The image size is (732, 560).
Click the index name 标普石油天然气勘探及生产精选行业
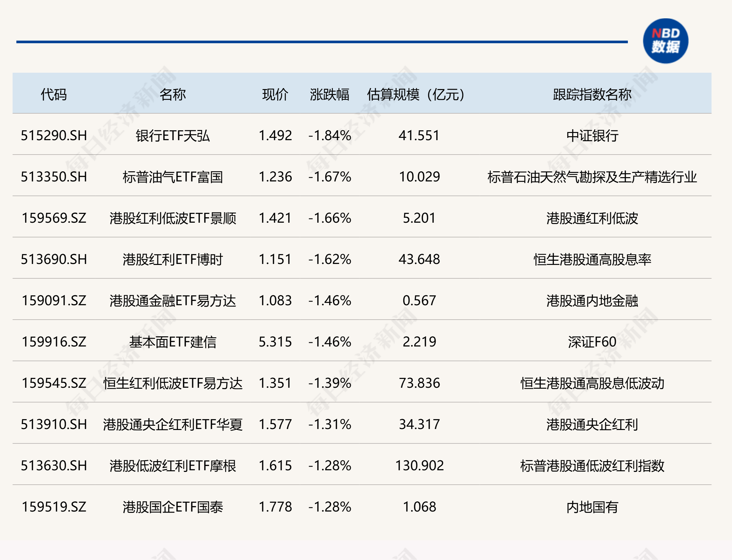pyautogui.click(x=592, y=177)
